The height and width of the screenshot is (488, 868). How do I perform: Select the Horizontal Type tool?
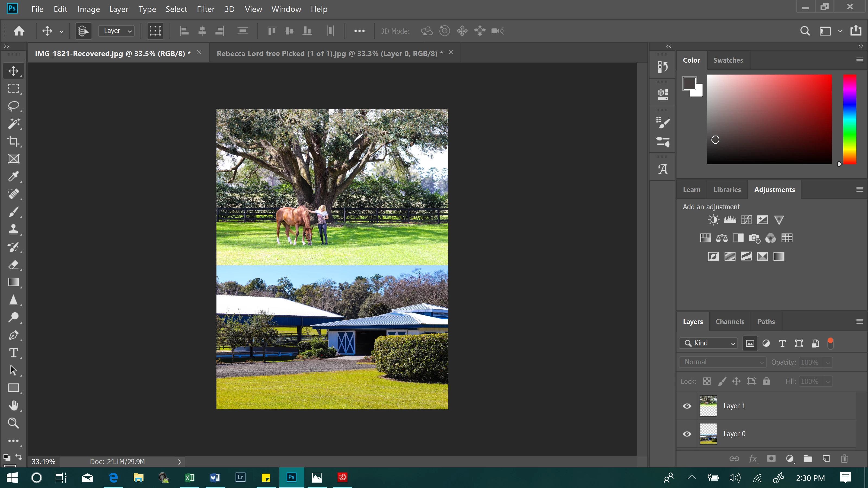(x=14, y=353)
